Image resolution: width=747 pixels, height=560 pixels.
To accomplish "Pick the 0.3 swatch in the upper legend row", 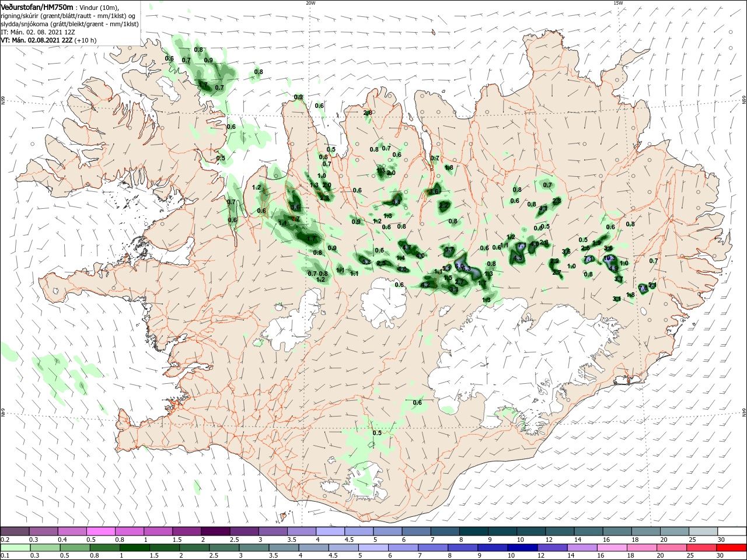I will 43,531.
